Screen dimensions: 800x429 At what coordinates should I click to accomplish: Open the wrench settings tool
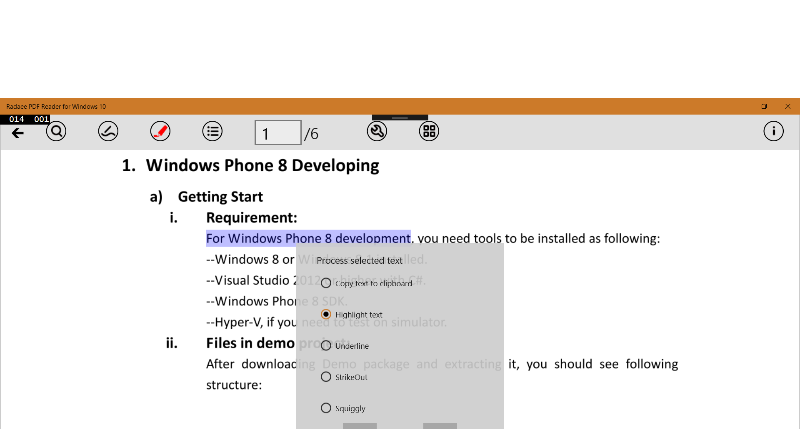tap(378, 131)
